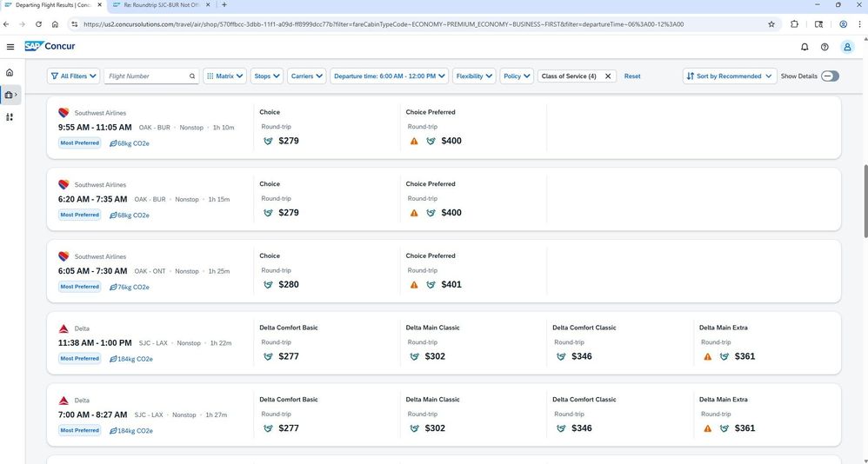Select $280 Choice fare on OAK - ONT flight
This screenshot has width=868, height=464.
coord(289,285)
